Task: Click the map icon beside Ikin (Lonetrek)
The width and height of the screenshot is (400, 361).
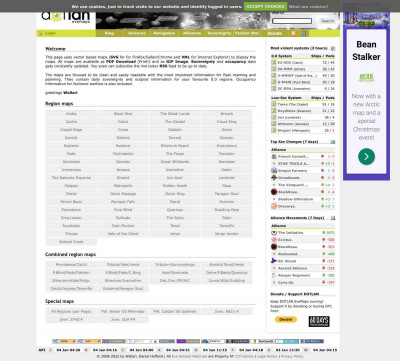Action: pos(274,117)
